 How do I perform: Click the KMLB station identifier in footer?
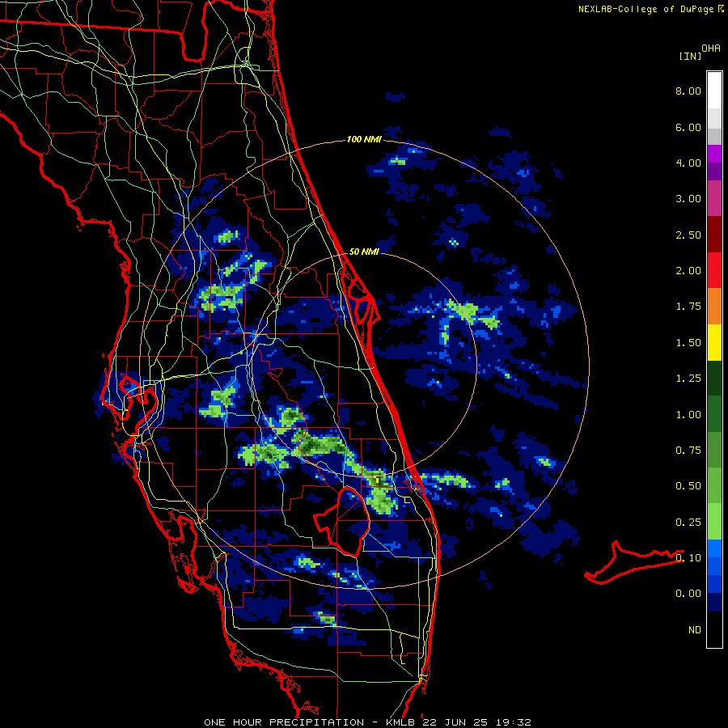click(401, 722)
